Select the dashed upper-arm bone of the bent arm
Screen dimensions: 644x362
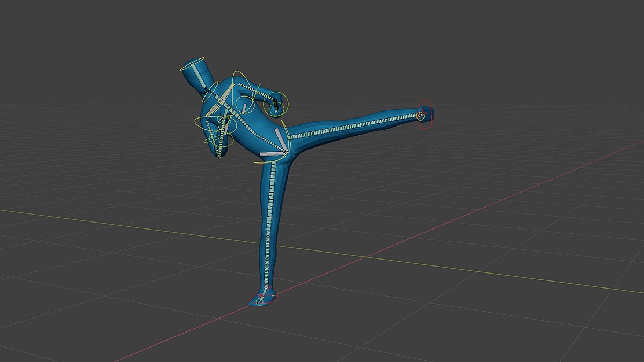(257, 91)
